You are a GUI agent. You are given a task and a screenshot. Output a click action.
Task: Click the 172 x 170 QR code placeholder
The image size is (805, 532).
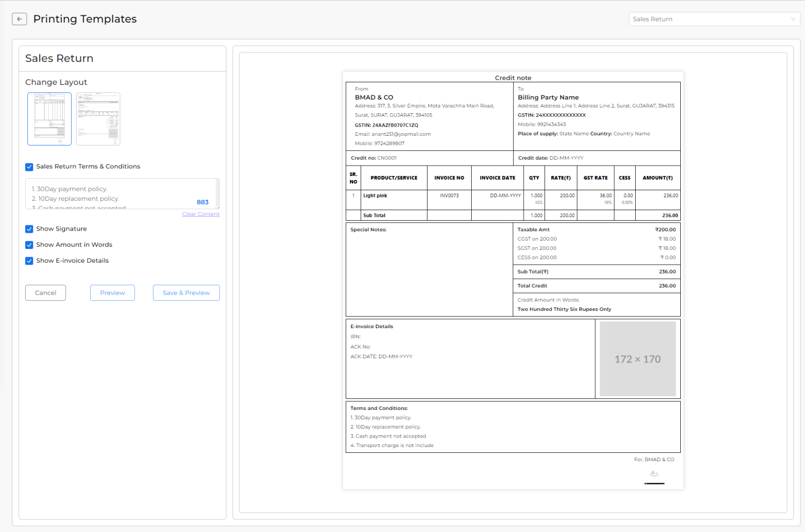click(637, 359)
